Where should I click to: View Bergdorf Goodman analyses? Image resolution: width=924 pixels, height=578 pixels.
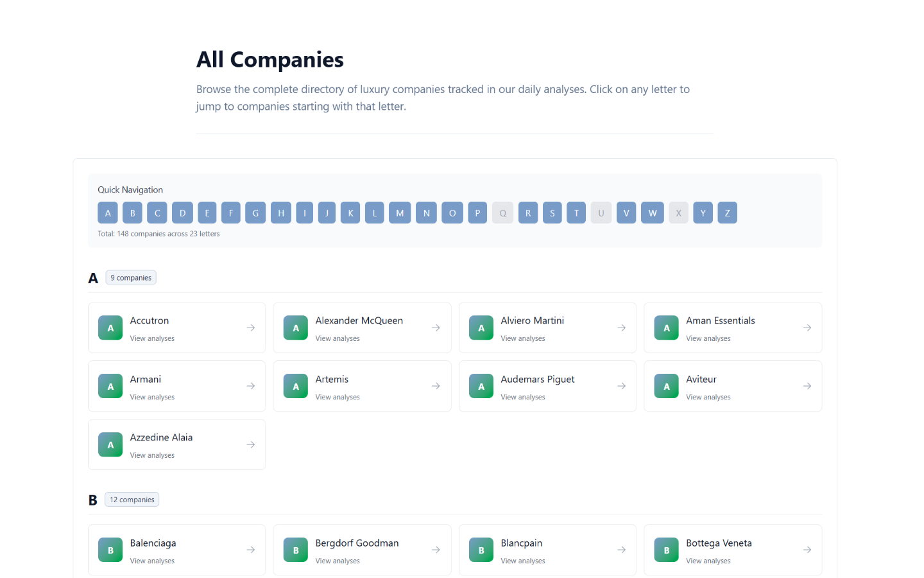click(362, 550)
